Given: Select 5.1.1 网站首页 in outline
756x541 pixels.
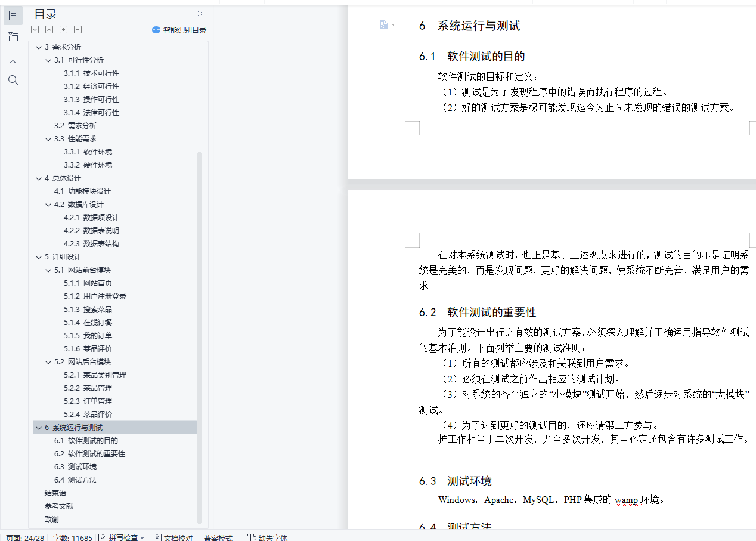Looking at the screenshot, I should (88, 283).
